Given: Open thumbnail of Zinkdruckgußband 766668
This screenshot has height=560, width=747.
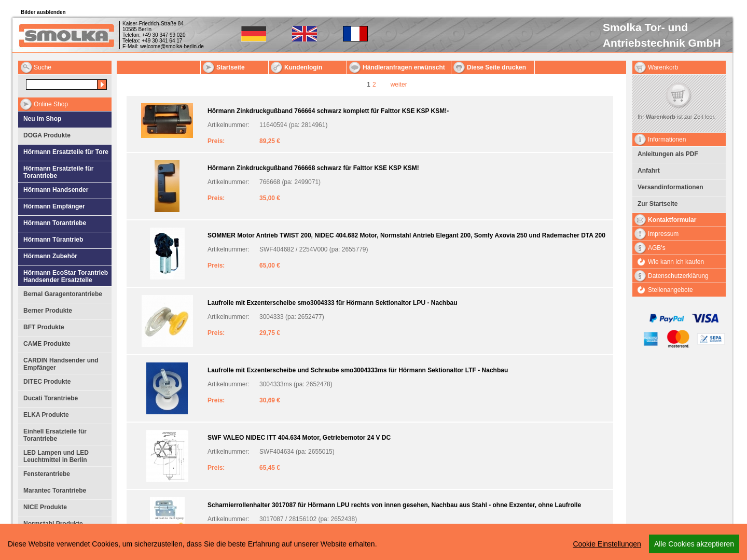Looking at the screenshot, I should 167,186.
